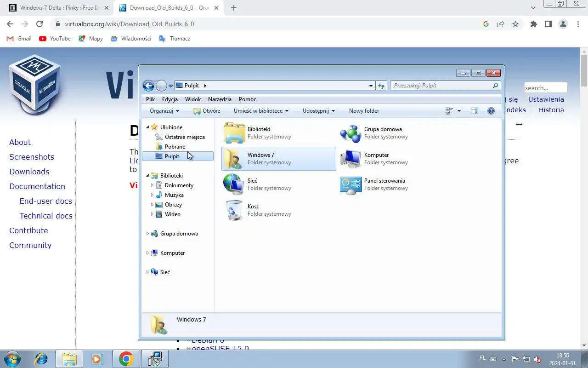The width and height of the screenshot is (588, 368).
Task: Open the Biblioteki folder icon
Action: [234, 133]
